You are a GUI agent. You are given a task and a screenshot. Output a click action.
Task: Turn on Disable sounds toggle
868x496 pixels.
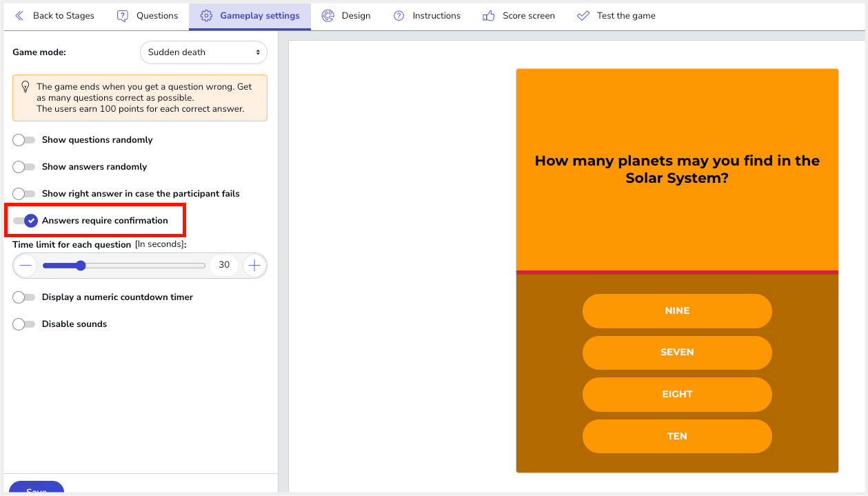pos(24,324)
